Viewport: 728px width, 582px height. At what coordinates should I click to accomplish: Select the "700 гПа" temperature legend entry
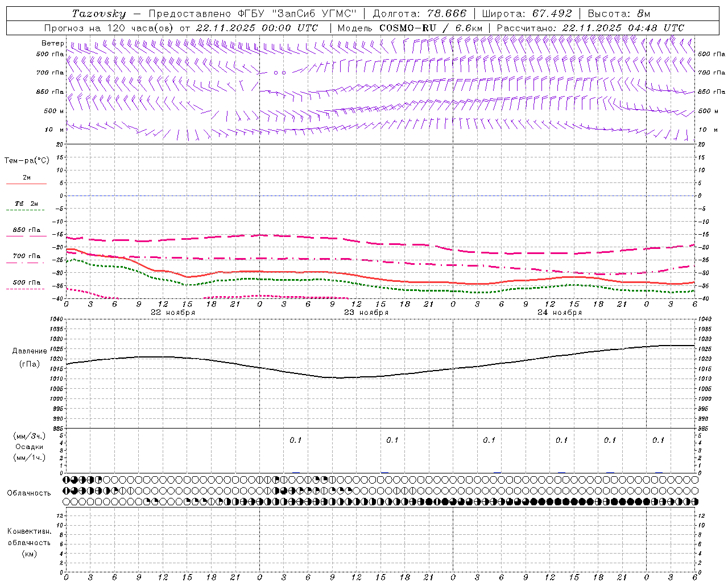pyautogui.click(x=27, y=256)
